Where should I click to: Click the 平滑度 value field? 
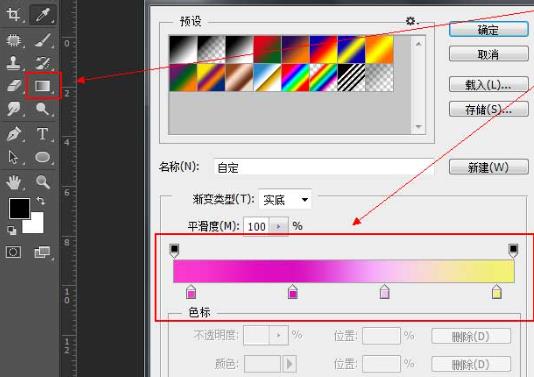click(x=257, y=226)
